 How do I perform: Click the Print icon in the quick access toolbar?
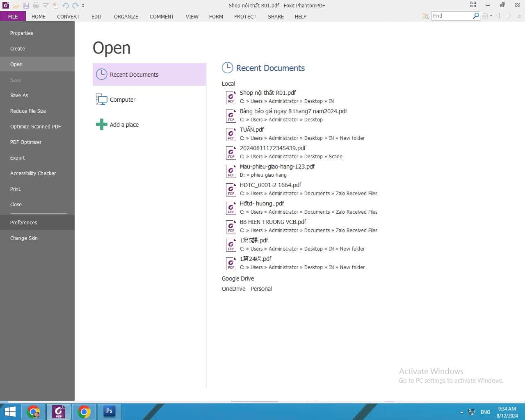point(36,5)
